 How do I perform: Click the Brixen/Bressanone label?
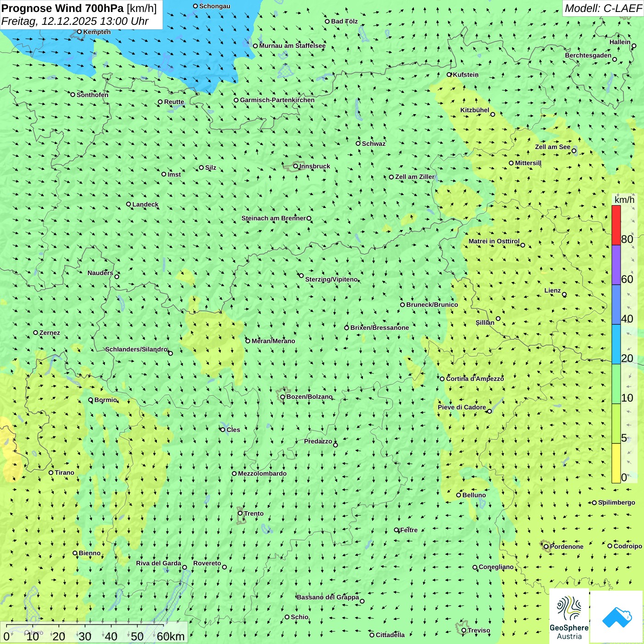pos(379,328)
